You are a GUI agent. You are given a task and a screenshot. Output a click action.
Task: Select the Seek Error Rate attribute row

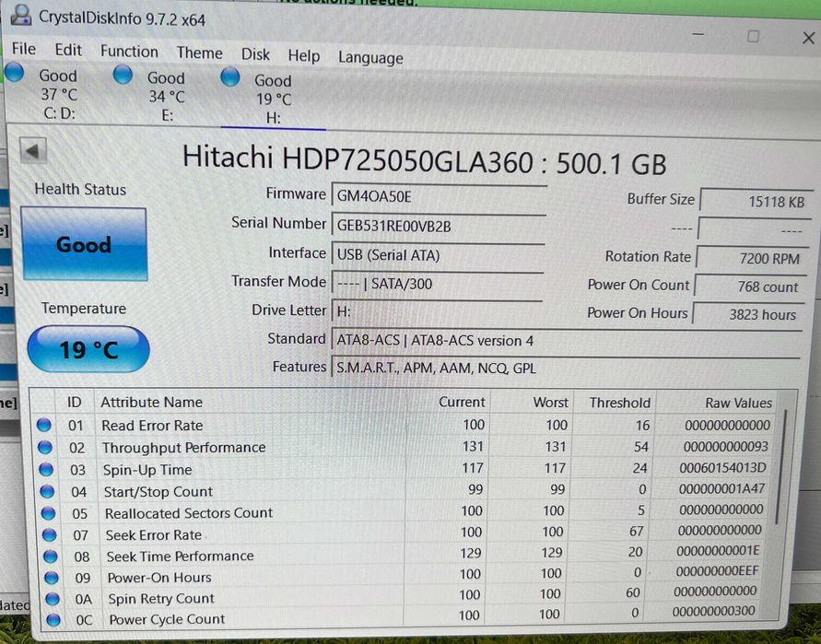pos(405,533)
